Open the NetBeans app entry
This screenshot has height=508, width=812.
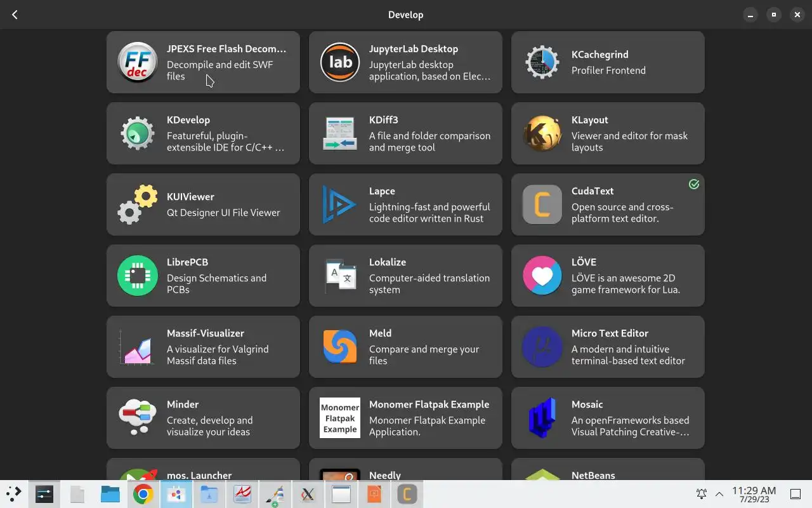608,469
